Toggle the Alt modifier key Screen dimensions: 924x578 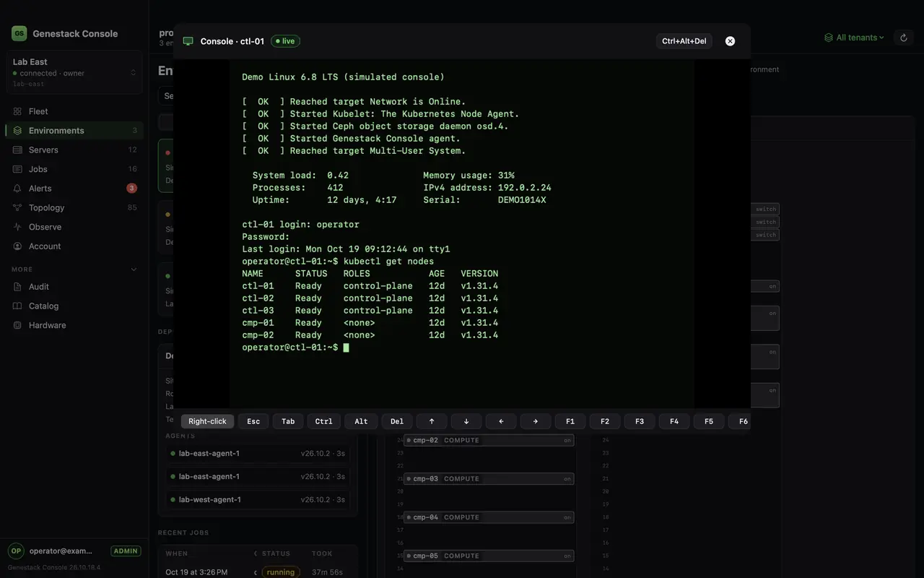(361, 421)
